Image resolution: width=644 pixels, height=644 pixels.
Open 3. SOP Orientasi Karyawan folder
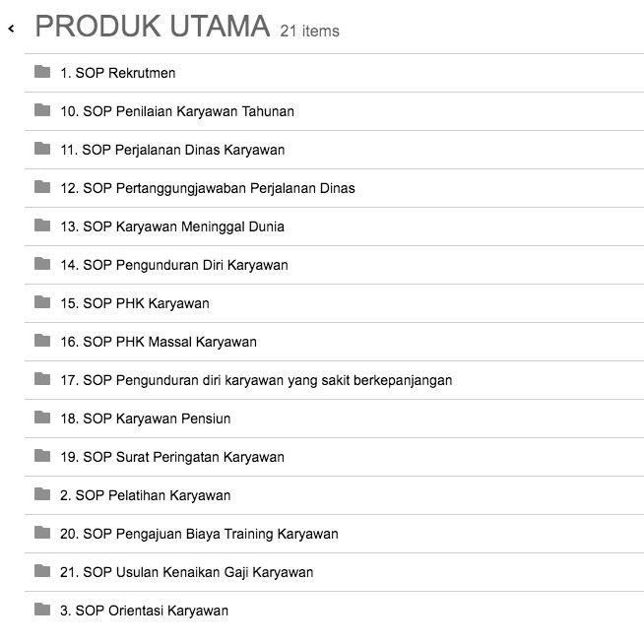click(x=144, y=611)
